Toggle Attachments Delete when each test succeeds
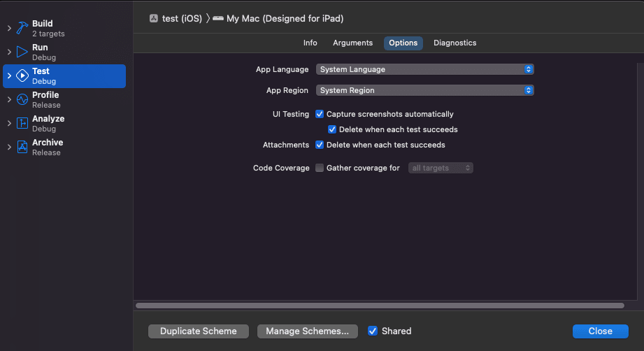Viewport: 644px width, 351px height. (320, 145)
